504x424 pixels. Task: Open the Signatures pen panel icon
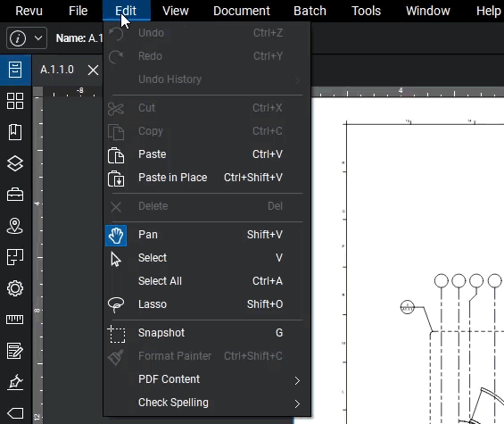[x=15, y=382]
